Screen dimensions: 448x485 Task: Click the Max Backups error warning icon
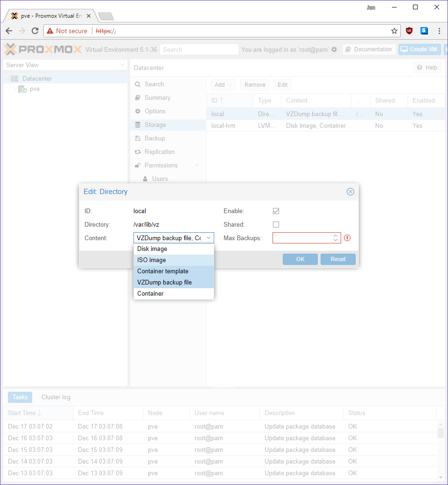[347, 238]
